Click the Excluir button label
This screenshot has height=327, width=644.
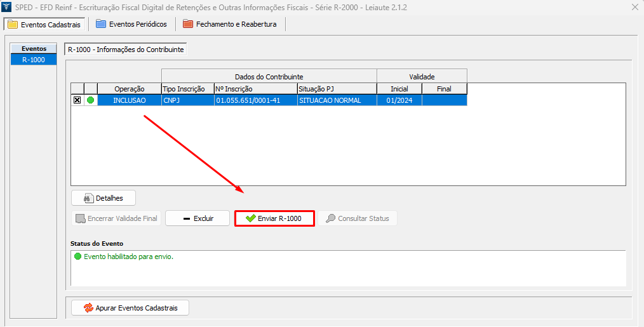pos(203,218)
